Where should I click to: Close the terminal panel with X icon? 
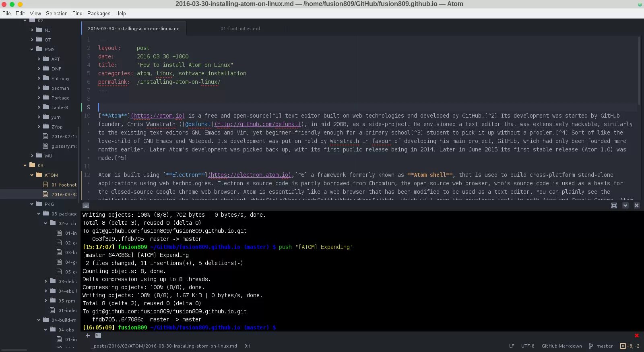coord(636,205)
